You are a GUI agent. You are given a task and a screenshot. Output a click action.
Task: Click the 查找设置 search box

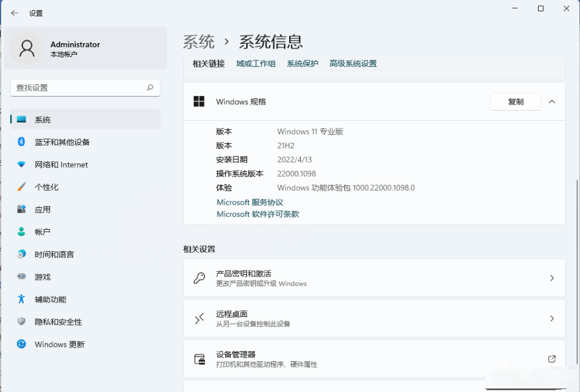click(85, 87)
